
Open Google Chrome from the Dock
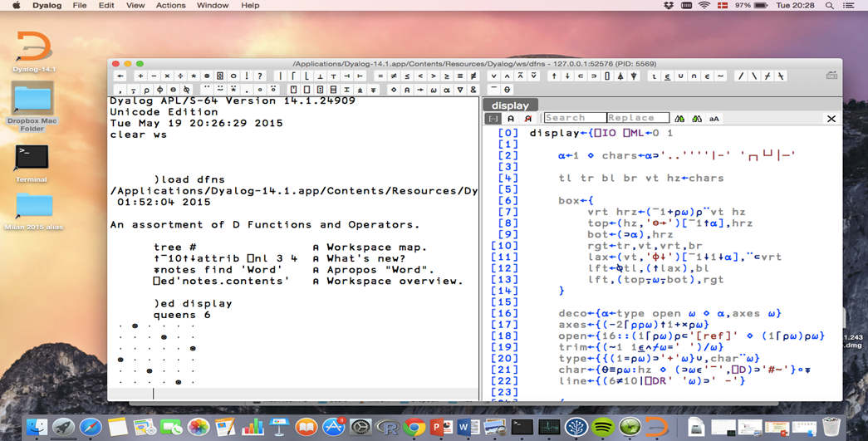(414, 427)
